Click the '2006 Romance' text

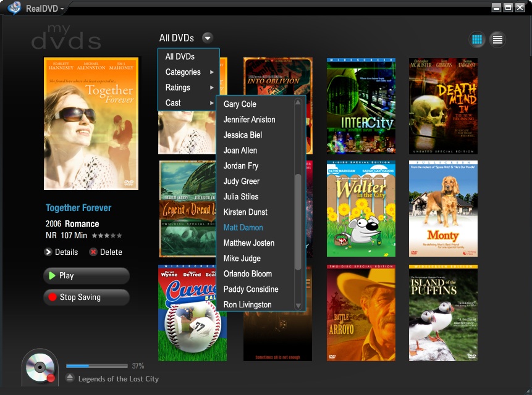tap(72, 224)
